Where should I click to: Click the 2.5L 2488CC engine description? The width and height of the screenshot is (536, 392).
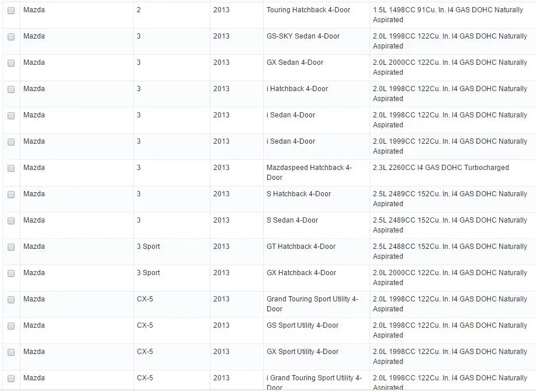(450, 252)
